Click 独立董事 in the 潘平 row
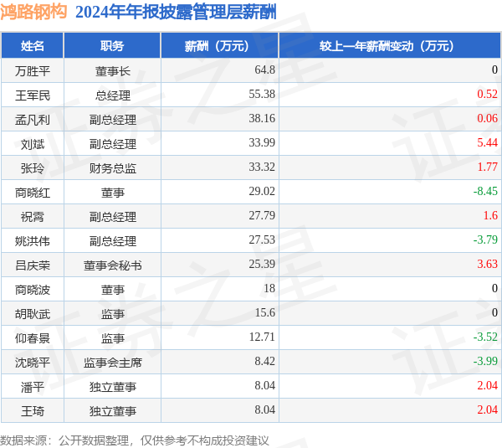 (x=113, y=387)
